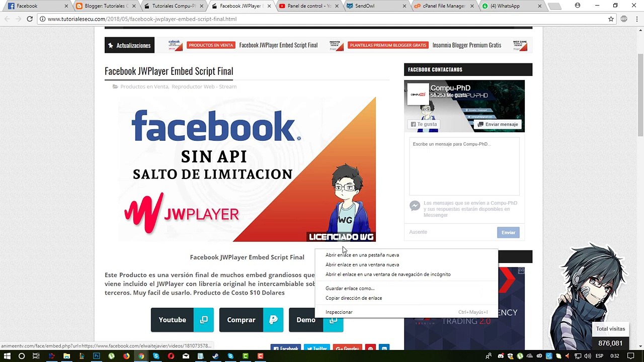This screenshot has height=362, width=644.
Task: Open Compu-PhD page name in widget
Action: click(x=450, y=88)
